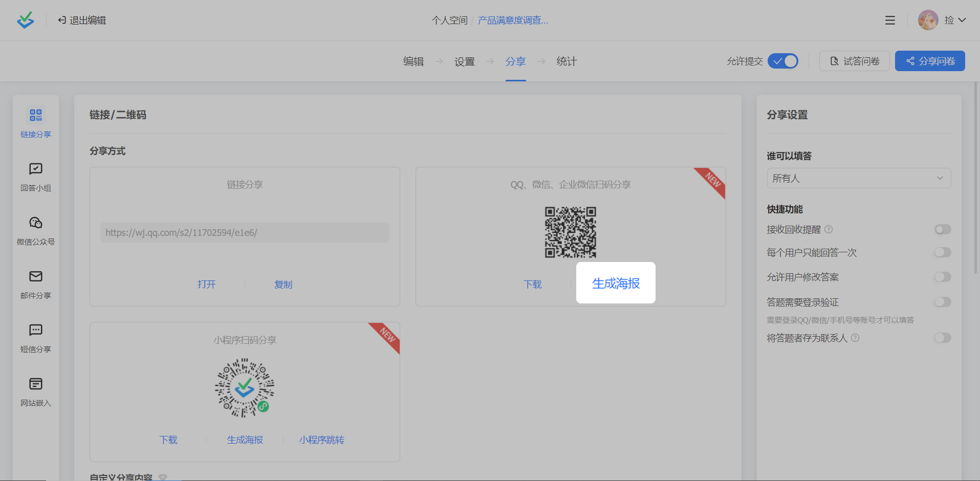This screenshot has width=980, height=481.
Task: Click the survey URL text field
Action: click(x=245, y=233)
